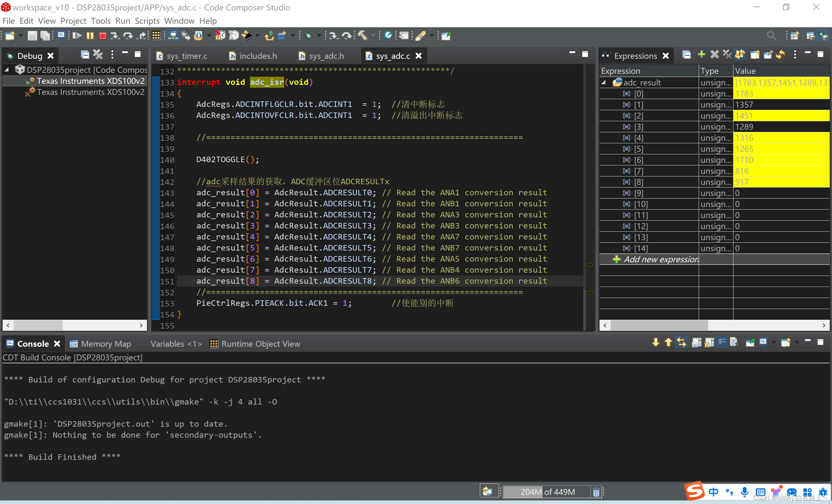Click the Refresh icon in Expressions toolbar

pyautogui.click(x=780, y=55)
